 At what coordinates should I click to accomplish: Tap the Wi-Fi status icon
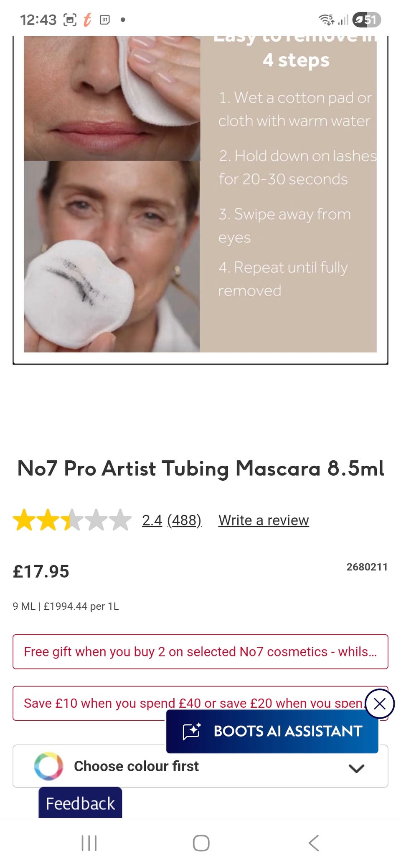pos(326,20)
